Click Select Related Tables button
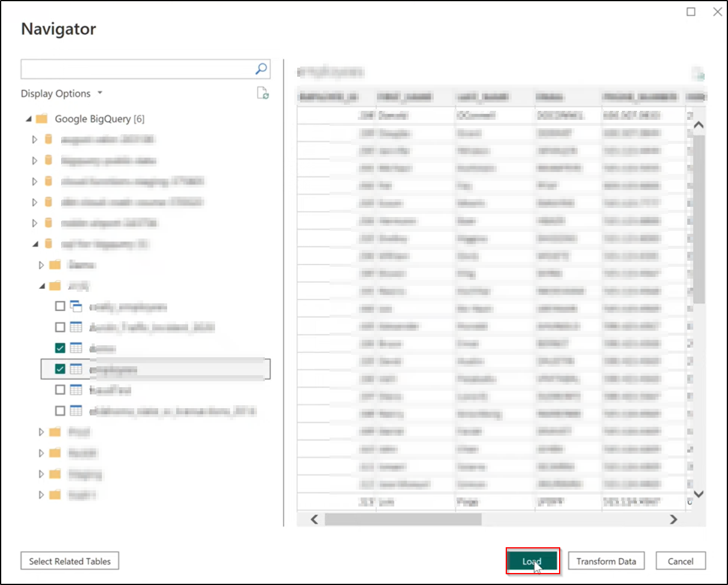The image size is (728, 585). click(x=70, y=561)
